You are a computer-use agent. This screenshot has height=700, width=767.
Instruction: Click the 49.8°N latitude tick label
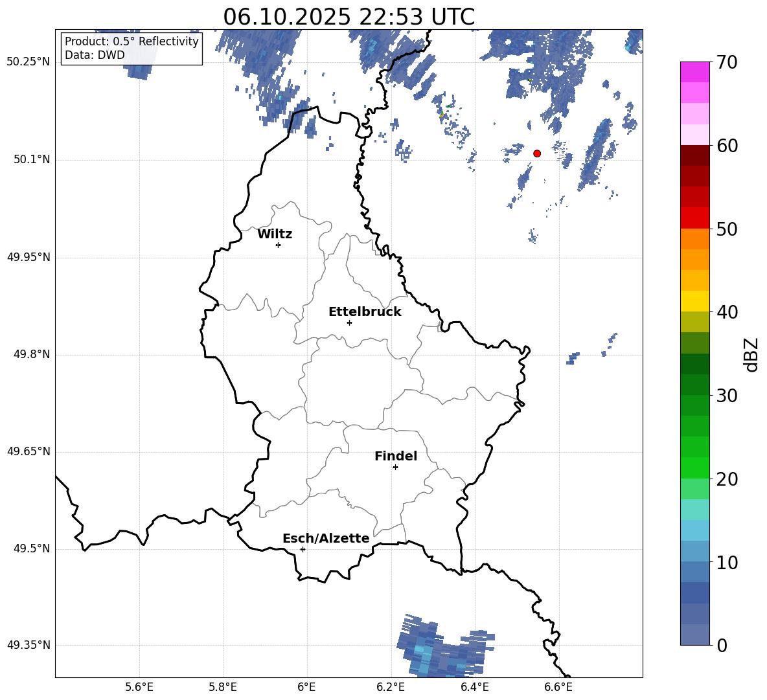pos(31,354)
